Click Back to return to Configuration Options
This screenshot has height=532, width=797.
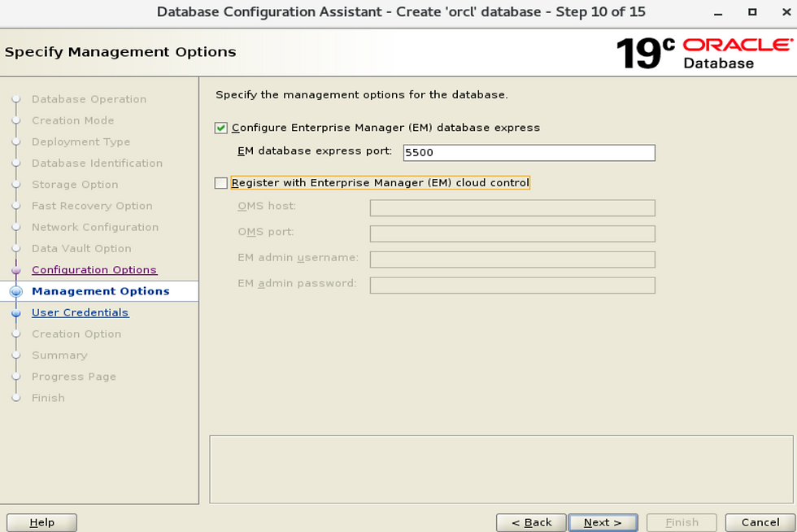(531, 522)
